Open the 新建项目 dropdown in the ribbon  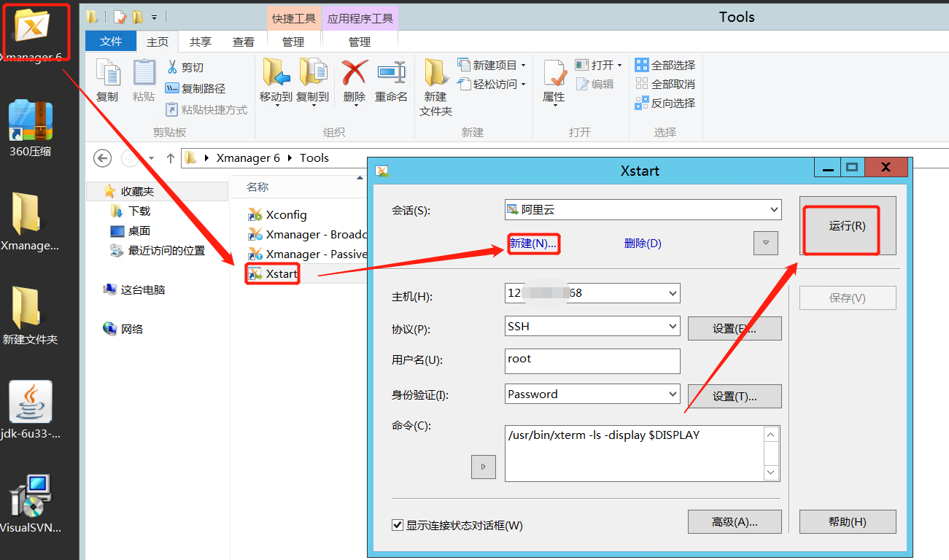coord(491,65)
